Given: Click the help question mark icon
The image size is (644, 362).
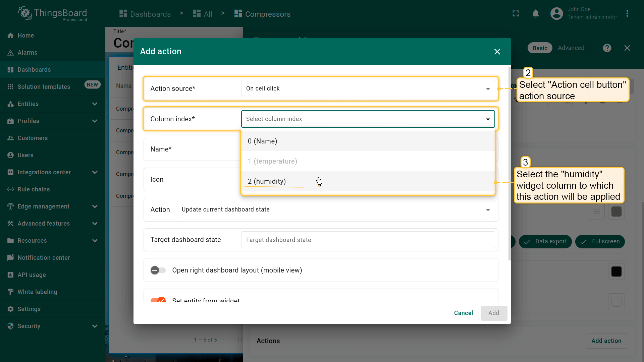Looking at the screenshot, I should point(607,48).
